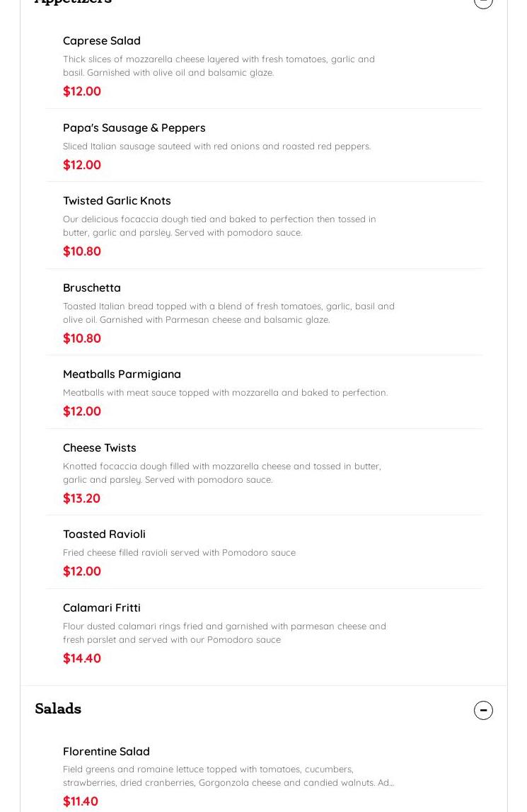Collapse the Salads section minus icon
Image resolution: width=527 pixels, height=812 pixels.
tap(483, 710)
